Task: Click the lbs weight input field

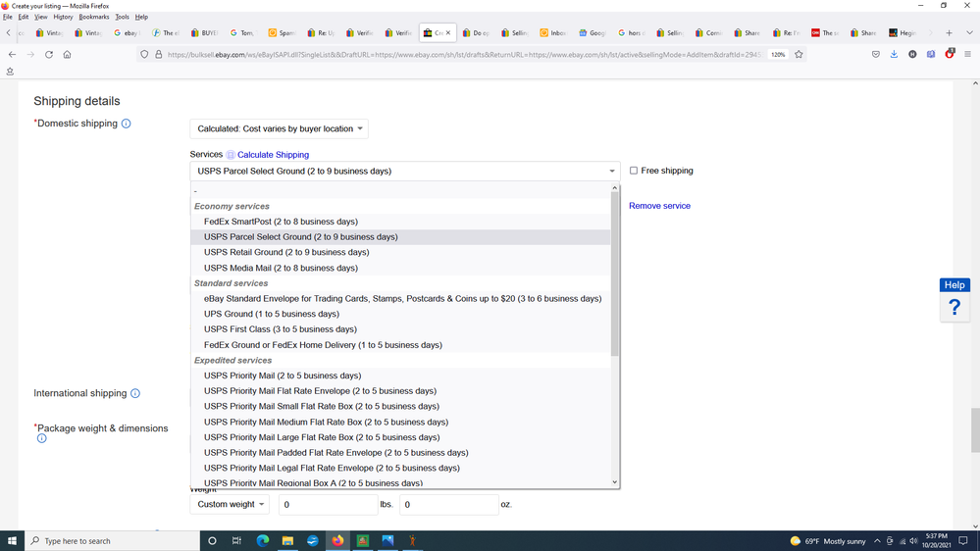Action: [x=328, y=505]
